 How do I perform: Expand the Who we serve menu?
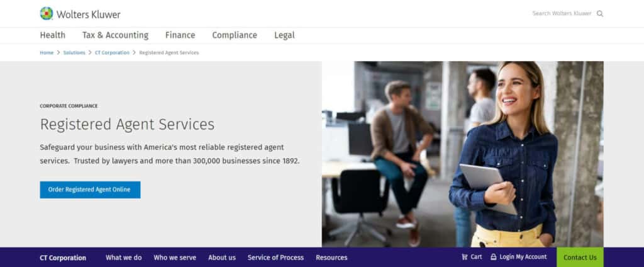pyautogui.click(x=175, y=258)
